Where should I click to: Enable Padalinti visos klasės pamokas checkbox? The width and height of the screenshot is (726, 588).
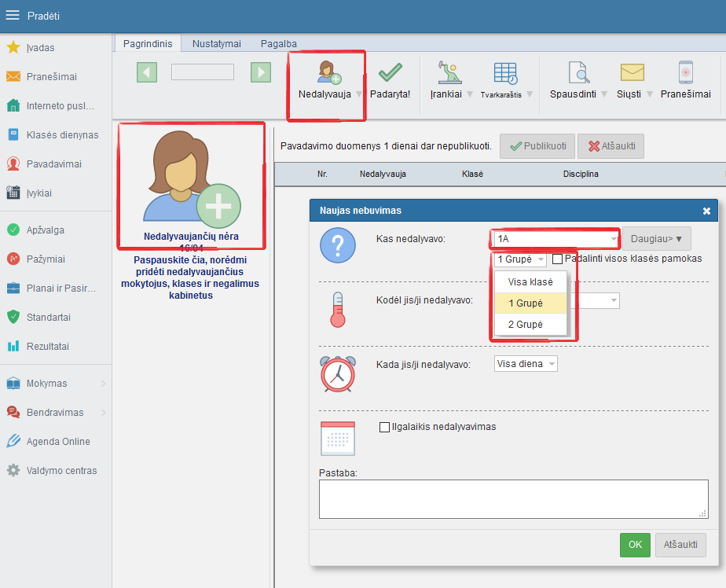click(x=557, y=259)
